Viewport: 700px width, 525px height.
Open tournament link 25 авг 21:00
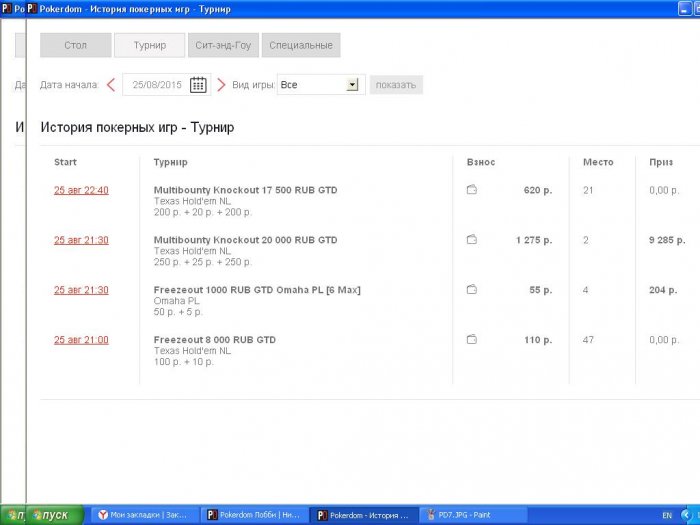(81, 340)
